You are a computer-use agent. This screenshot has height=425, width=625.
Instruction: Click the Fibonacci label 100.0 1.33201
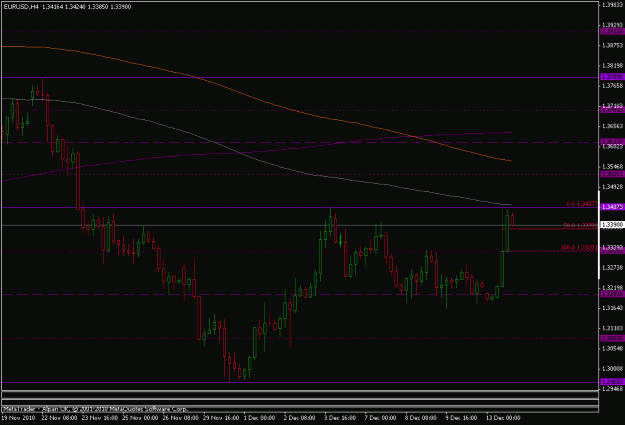coord(579,248)
